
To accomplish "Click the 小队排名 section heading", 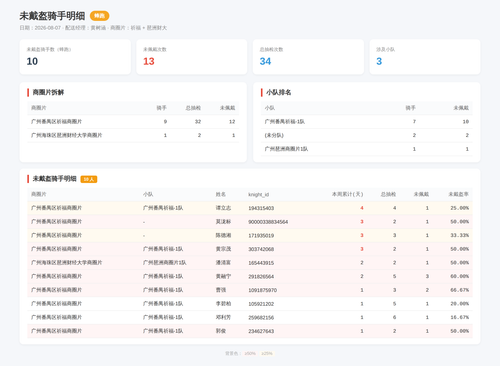I will tap(278, 92).
